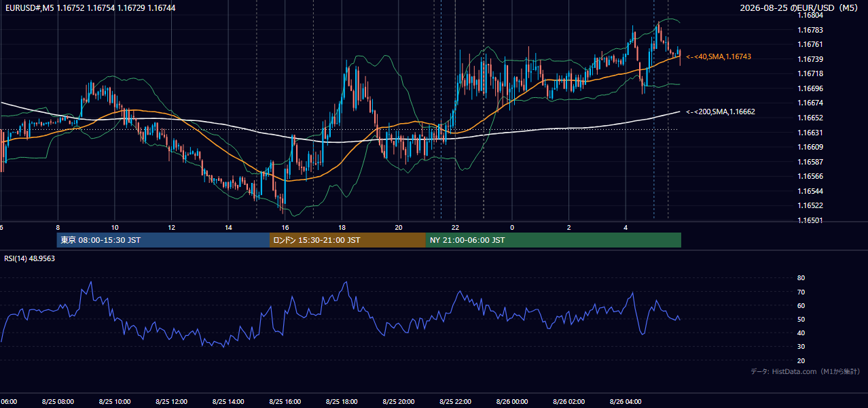Select the 40 SMA label reading 1.16743
This screenshot has width=868, height=408.
pyautogui.click(x=719, y=56)
